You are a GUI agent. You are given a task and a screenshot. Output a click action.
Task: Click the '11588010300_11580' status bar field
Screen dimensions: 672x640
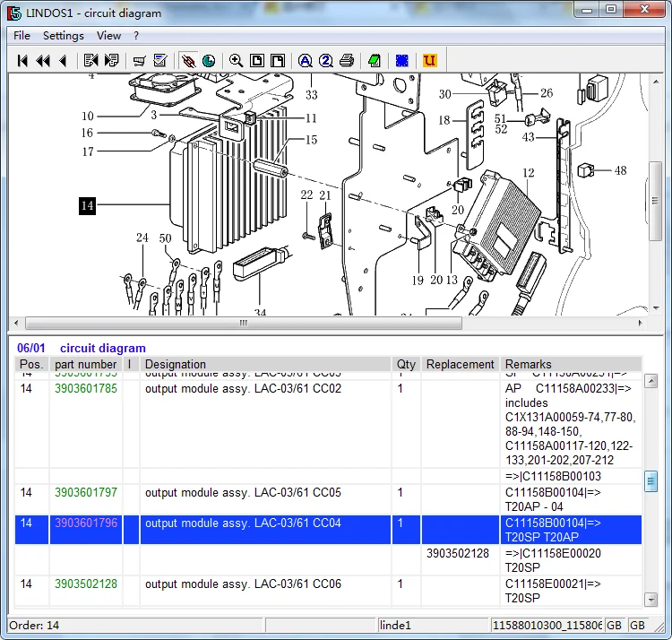pyautogui.click(x=547, y=626)
